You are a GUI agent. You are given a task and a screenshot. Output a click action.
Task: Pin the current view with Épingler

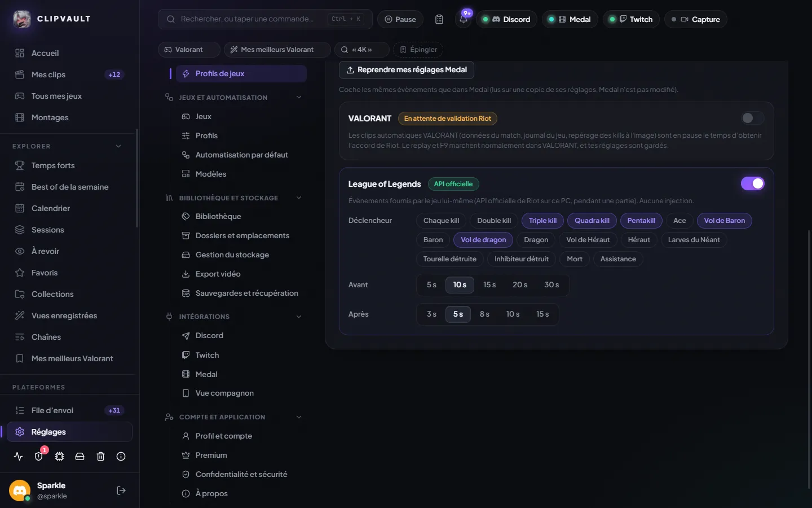tap(418, 50)
